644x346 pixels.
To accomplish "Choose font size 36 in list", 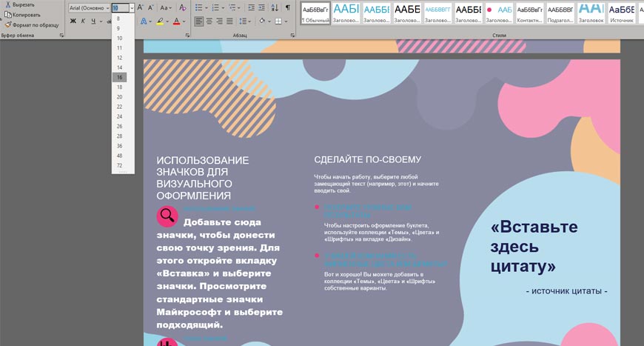I will (x=119, y=146).
